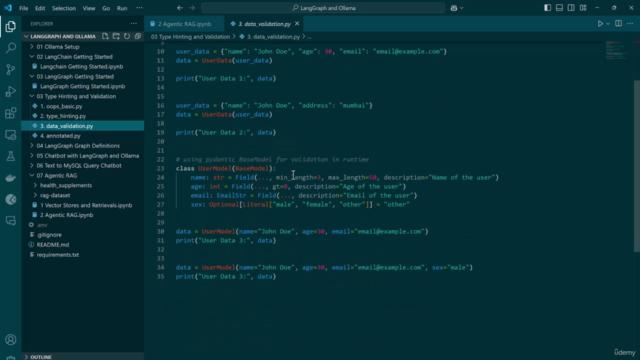This screenshot has height=360, width=640.
Task: Open the Testing flask view
Action: click(x=11, y=156)
